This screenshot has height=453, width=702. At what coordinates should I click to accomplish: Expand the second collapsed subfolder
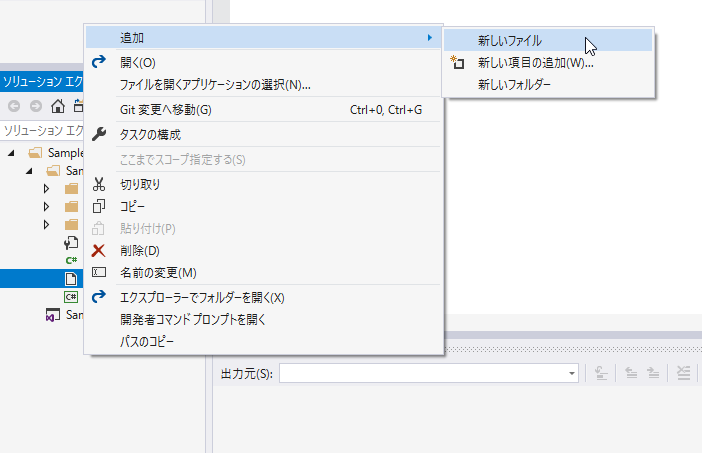pos(46,206)
